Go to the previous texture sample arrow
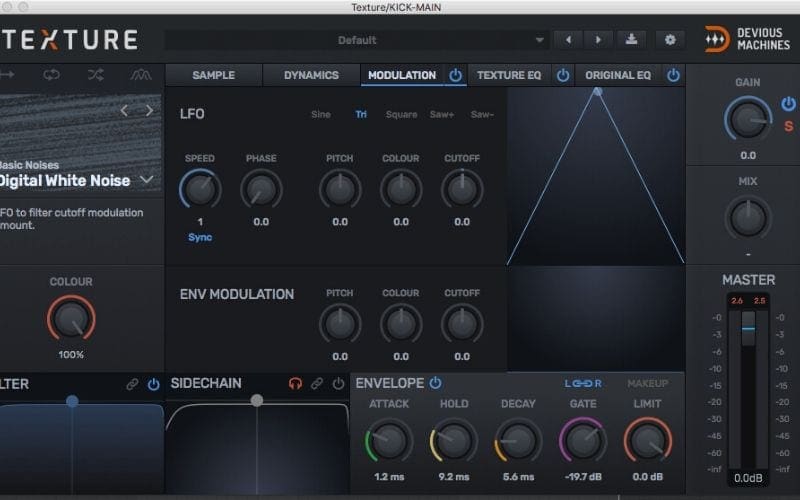 point(124,110)
